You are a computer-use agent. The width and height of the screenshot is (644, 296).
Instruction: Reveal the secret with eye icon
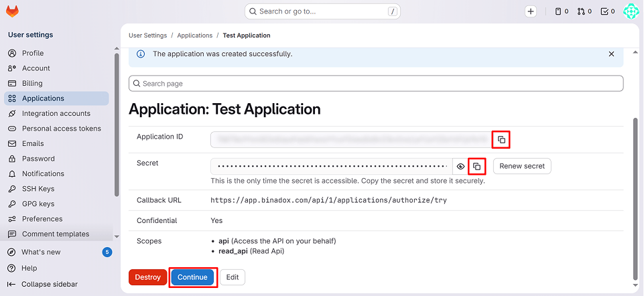pos(460,166)
